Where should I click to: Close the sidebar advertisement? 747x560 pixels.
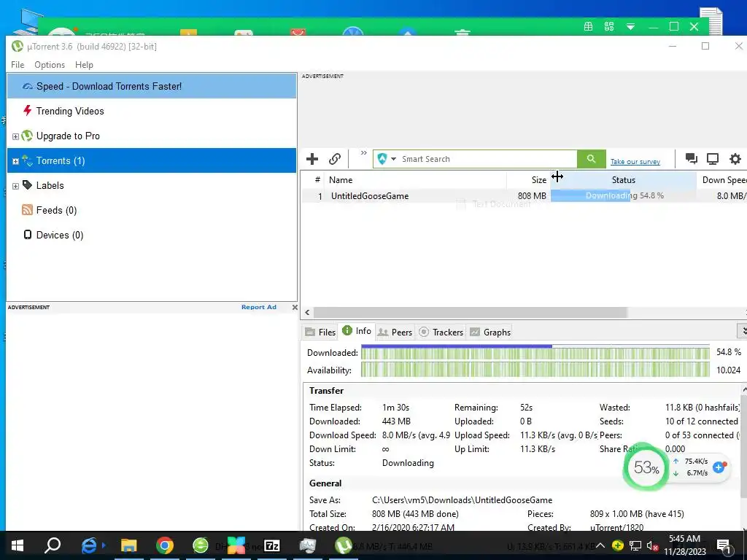click(x=295, y=307)
